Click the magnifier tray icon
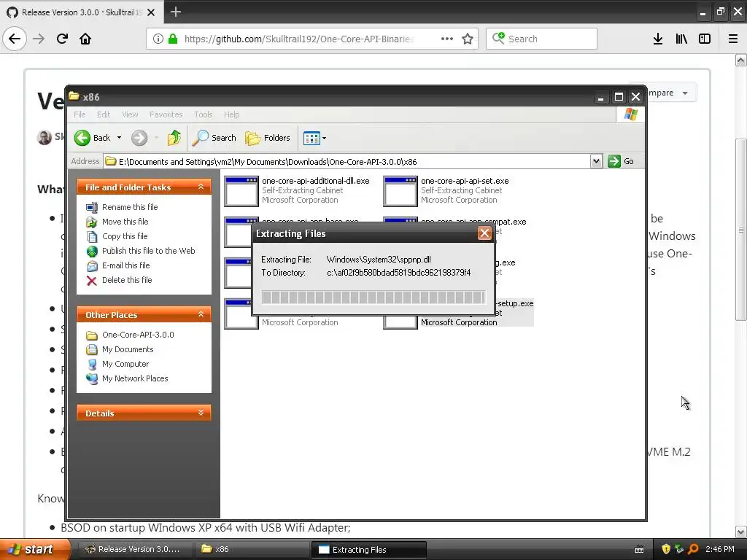Image resolution: width=747 pixels, height=560 pixels. pos(693,549)
